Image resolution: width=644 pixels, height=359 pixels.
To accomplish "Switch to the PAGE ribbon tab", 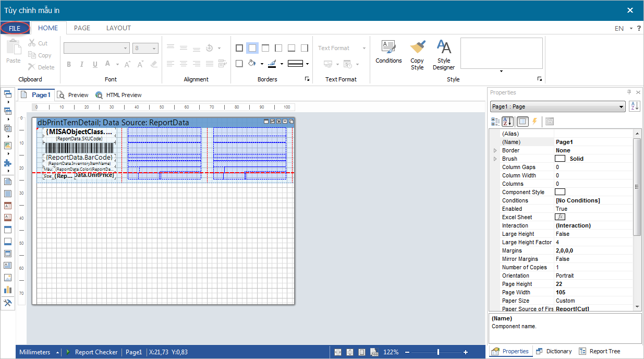I will [x=82, y=28].
